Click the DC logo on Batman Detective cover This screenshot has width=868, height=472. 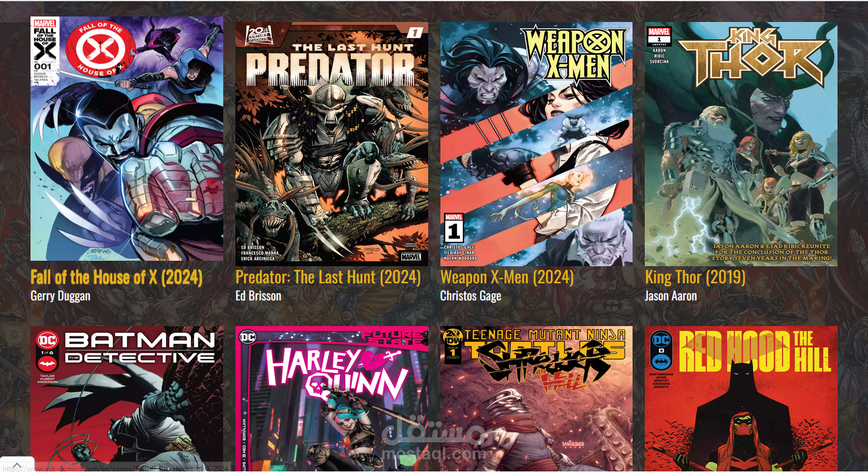coord(47,340)
